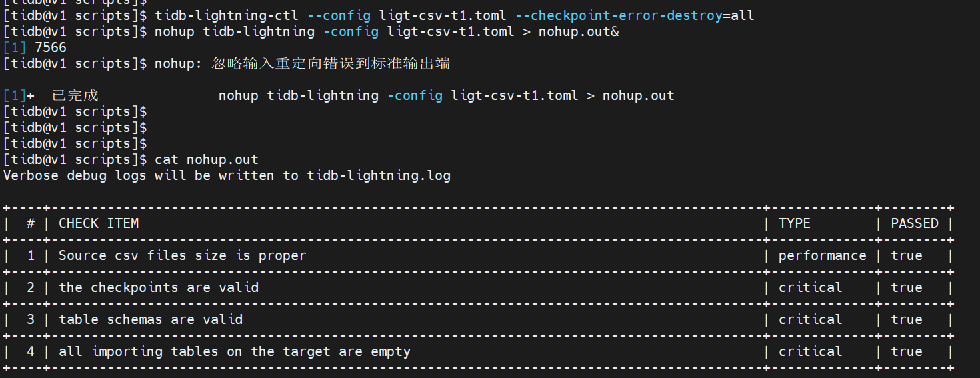The height and width of the screenshot is (378, 980).
Task: Click the "nohup.out&" redirect target
Action: [579, 31]
